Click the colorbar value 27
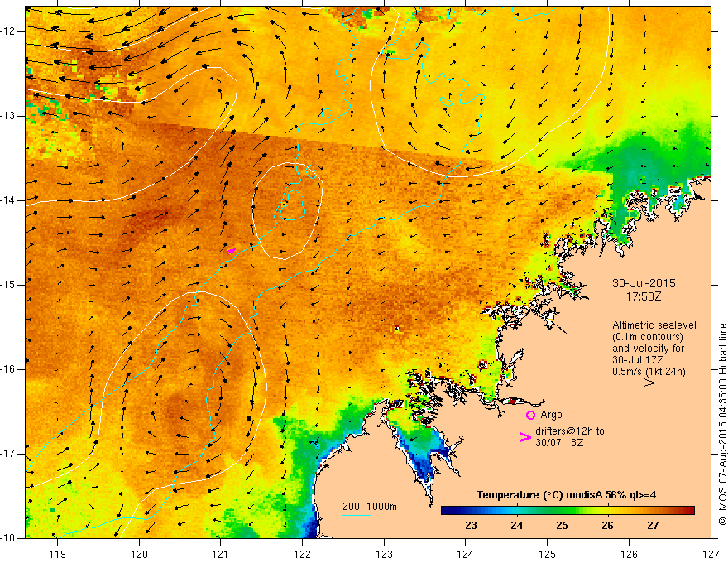Screen dimensions: 728x563 [653, 526]
